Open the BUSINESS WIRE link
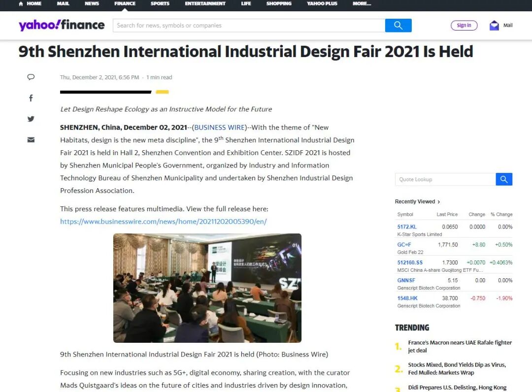 pyautogui.click(x=220, y=128)
